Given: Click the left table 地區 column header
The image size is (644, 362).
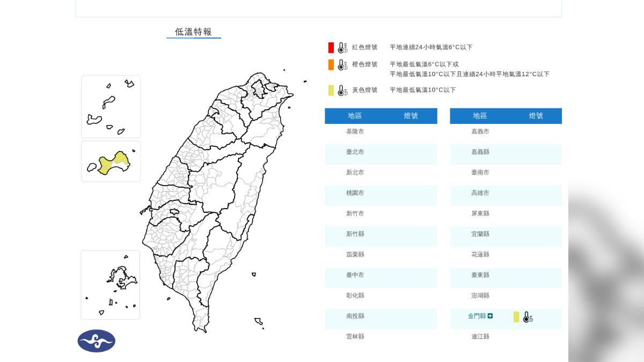Looking at the screenshot, I should (x=355, y=116).
